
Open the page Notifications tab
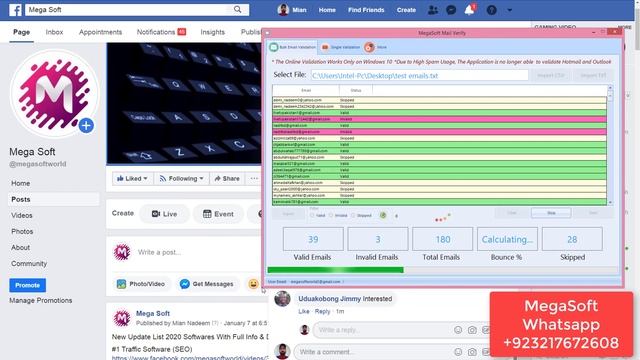pos(161,32)
